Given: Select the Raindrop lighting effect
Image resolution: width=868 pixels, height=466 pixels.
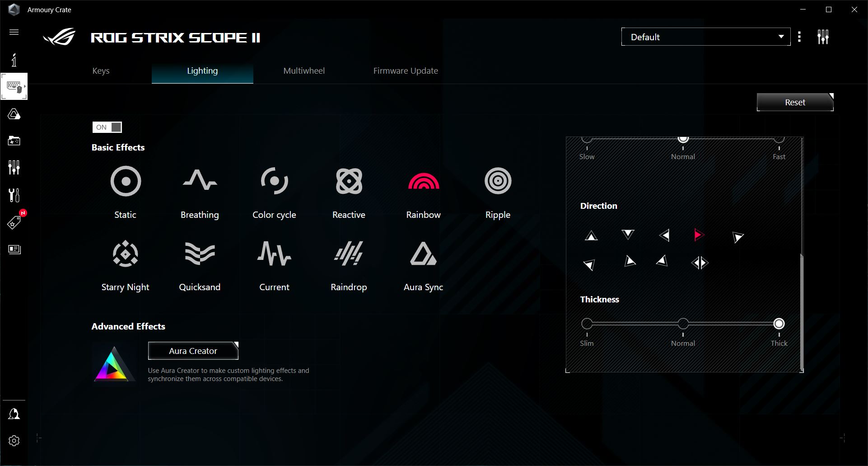Looking at the screenshot, I should (x=349, y=266).
